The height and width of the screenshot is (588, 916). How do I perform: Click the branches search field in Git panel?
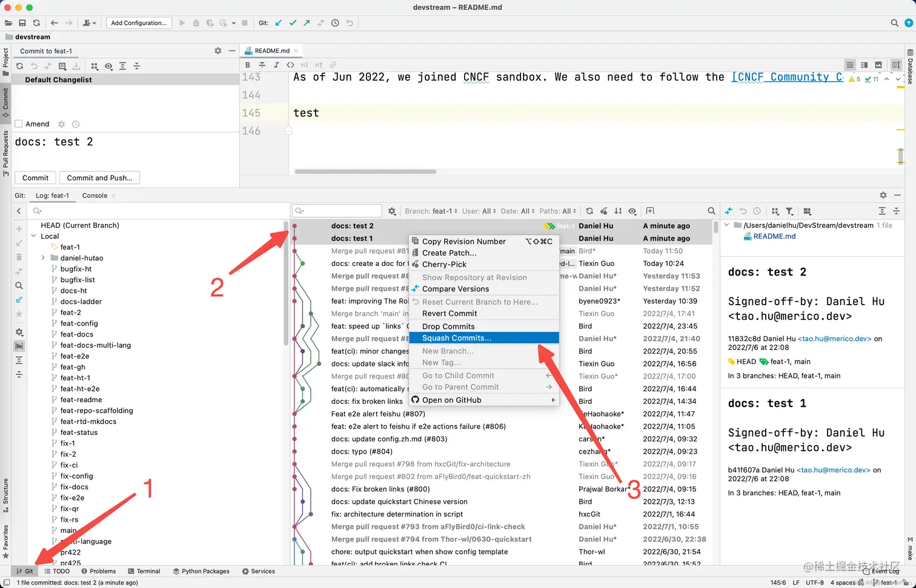158,211
